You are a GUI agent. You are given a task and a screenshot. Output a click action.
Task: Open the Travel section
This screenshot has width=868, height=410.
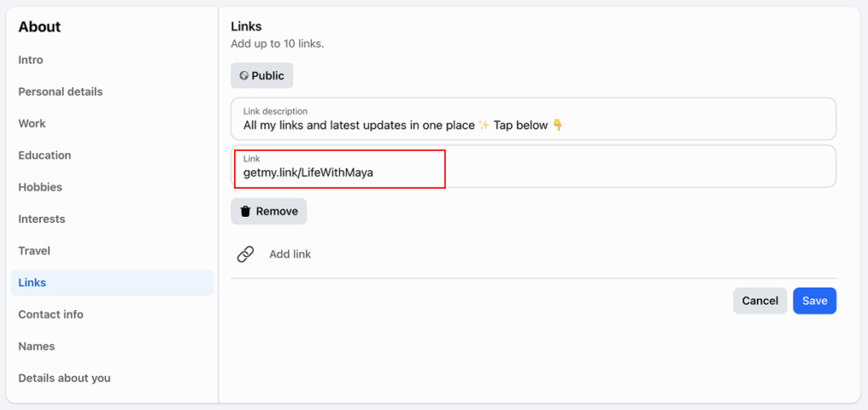[x=35, y=251]
